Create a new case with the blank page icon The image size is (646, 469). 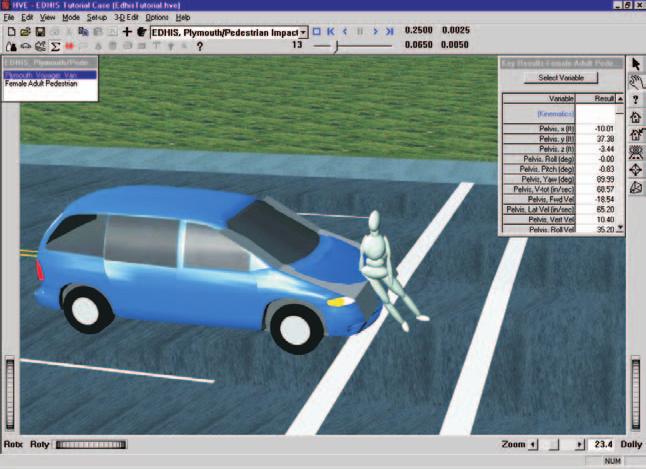click(12, 32)
